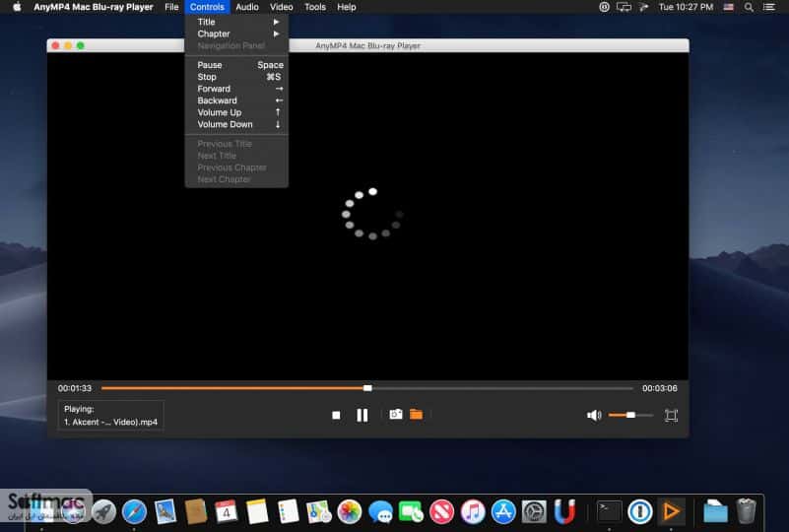Open Safari from the Dock

tap(134, 512)
